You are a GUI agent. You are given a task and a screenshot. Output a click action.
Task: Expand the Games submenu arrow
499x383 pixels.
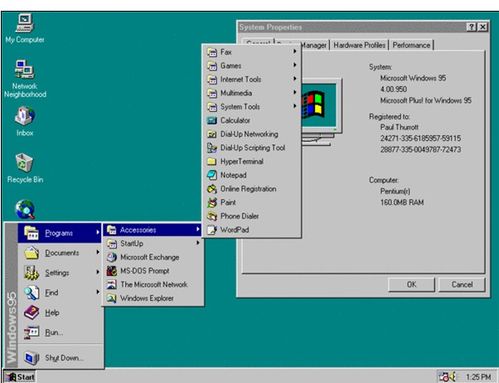(x=295, y=65)
